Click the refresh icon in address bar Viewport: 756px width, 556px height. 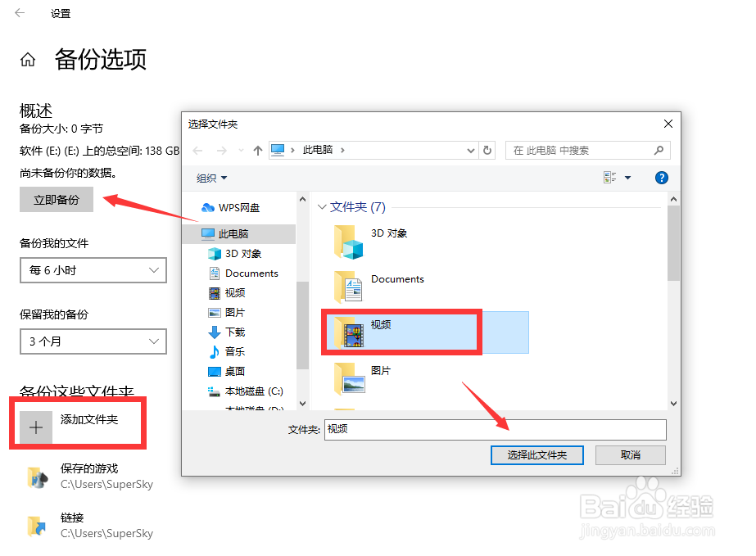click(x=487, y=151)
